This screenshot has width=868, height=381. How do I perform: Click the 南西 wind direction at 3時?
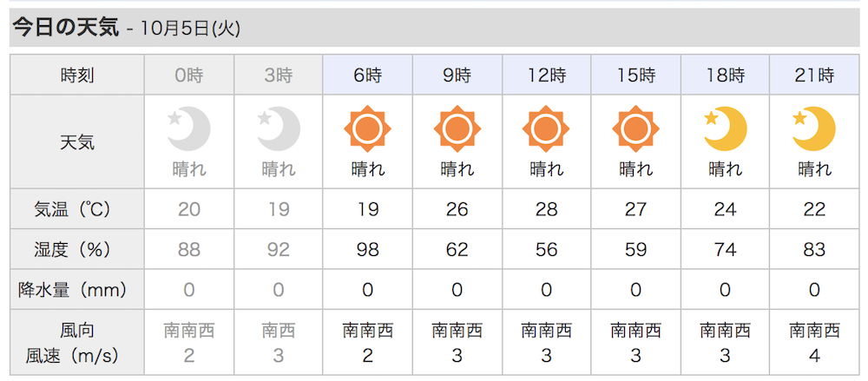point(279,332)
